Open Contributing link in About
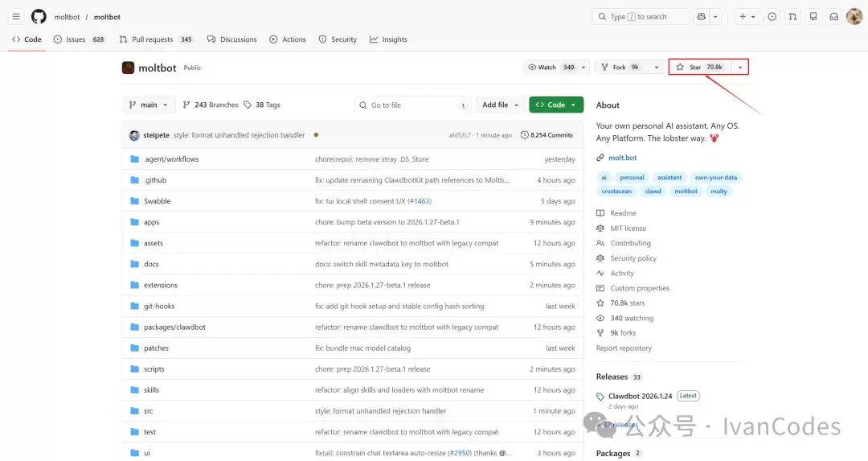 pos(631,243)
